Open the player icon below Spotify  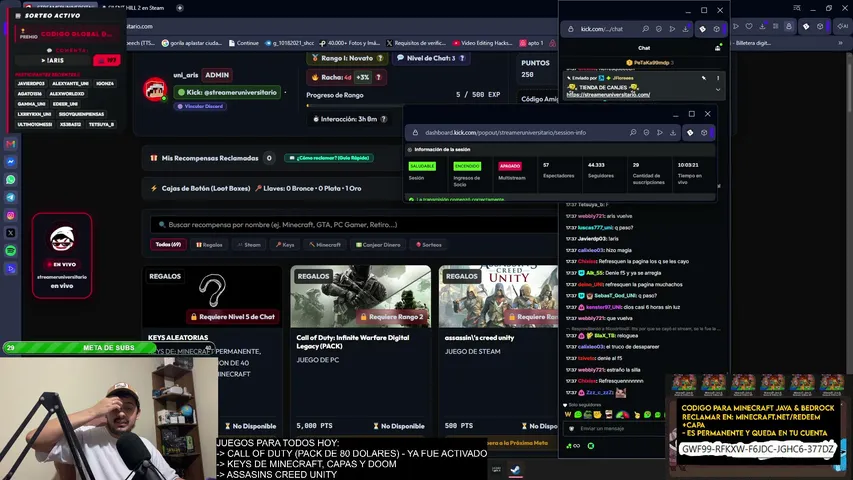[10, 269]
